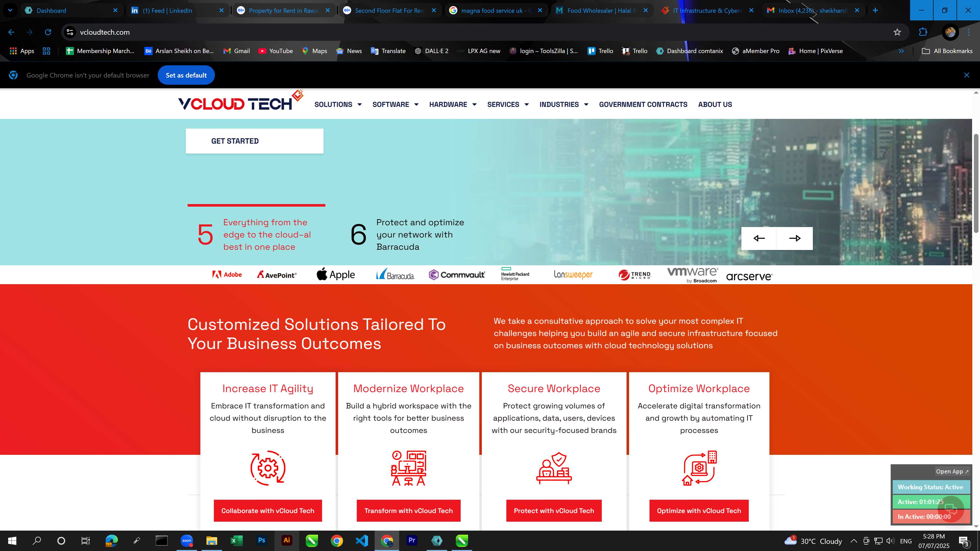Viewport: 980px width, 551px height.
Task: Click the Hewlett Packard Enterprise logo
Action: point(515,274)
